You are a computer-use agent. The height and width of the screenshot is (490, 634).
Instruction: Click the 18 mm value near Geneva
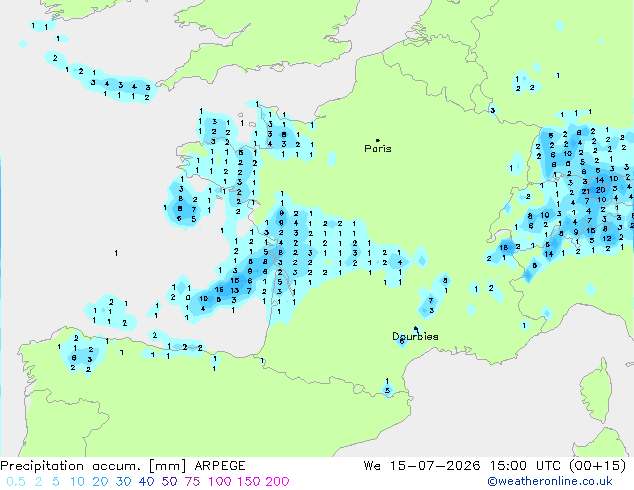(x=504, y=247)
